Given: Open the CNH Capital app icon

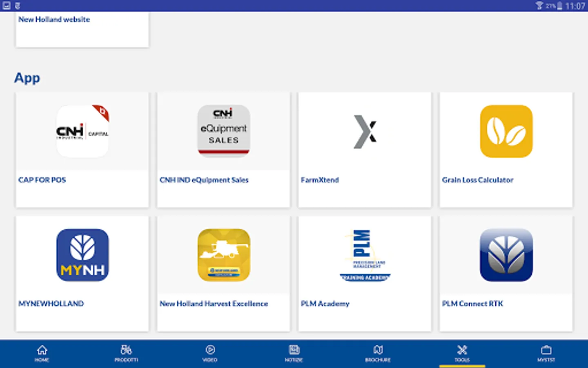Looking at the screenshot, I should pyautogui.click(x=82, y=131).
